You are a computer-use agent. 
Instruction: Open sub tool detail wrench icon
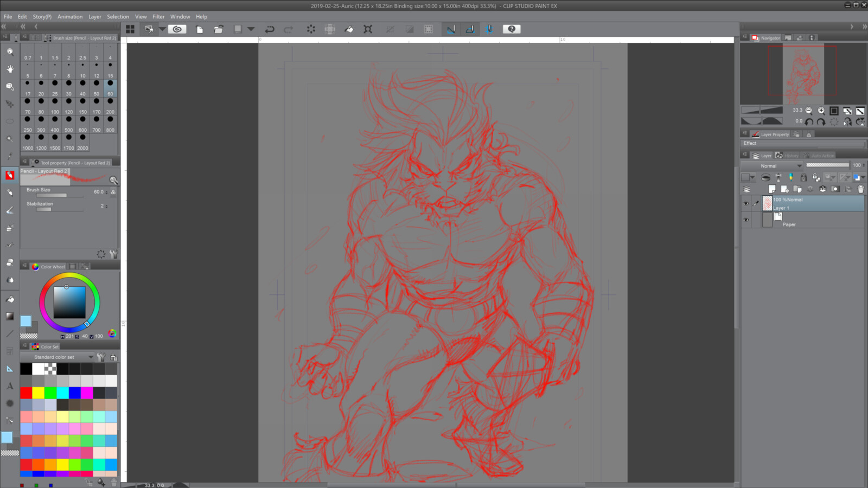pyautogui.click(x=113, y=254)
